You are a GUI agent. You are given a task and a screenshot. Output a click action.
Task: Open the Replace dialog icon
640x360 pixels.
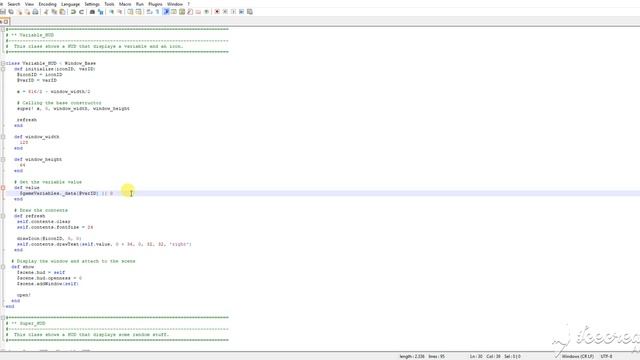(x=100, y=12)
